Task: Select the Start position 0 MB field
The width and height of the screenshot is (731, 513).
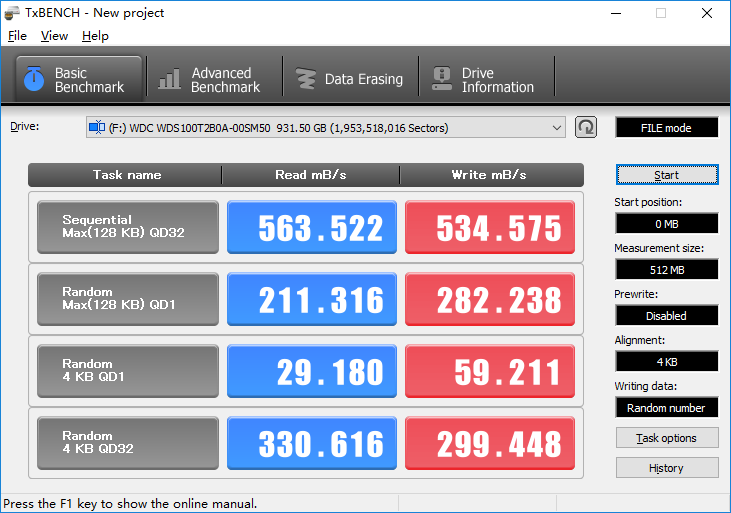Action: (666, 223)
